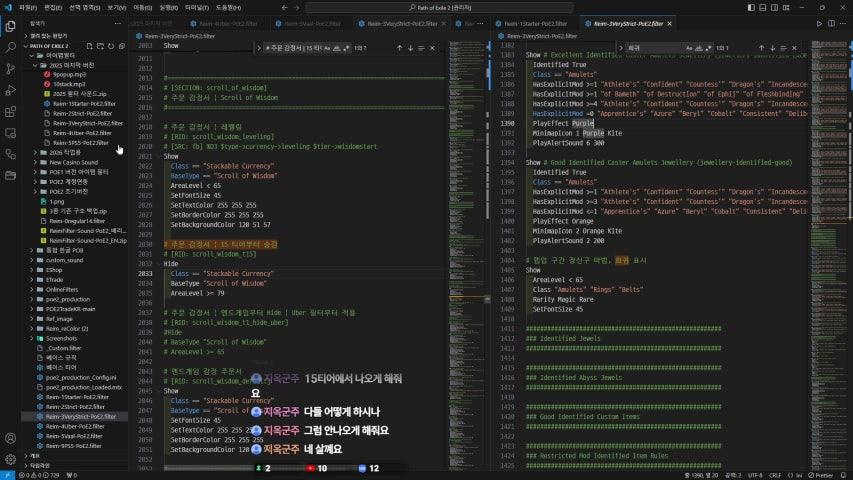Viewport: 853px width, 480px height.
Task: Open Reim-2Strict-PoE2.filter in the explorer
Action: 81,113
